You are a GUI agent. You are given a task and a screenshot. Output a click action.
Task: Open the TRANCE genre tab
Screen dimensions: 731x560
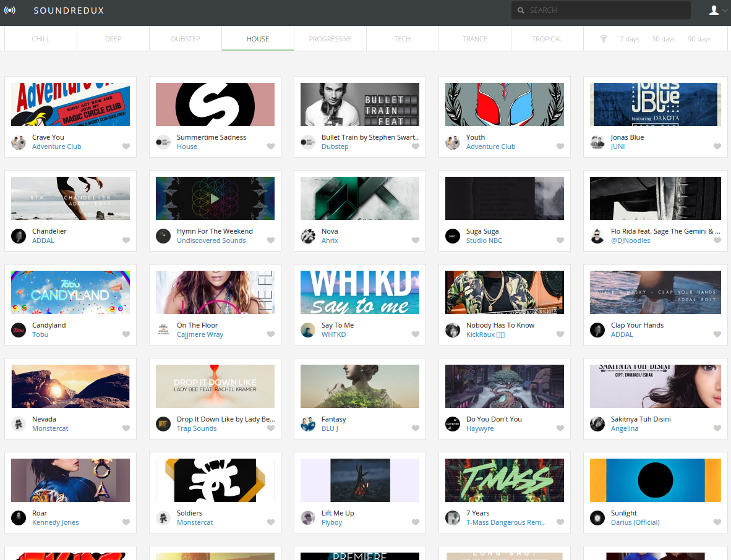coord(475,39)
